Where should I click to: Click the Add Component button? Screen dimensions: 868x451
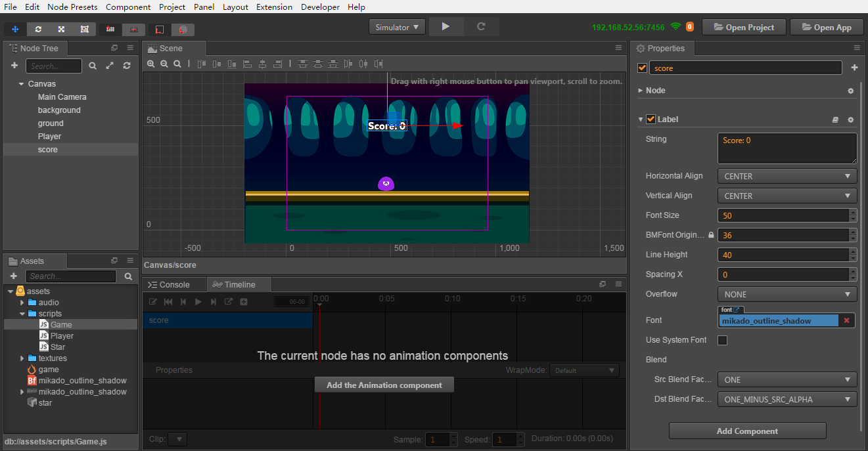pos(747,431)
